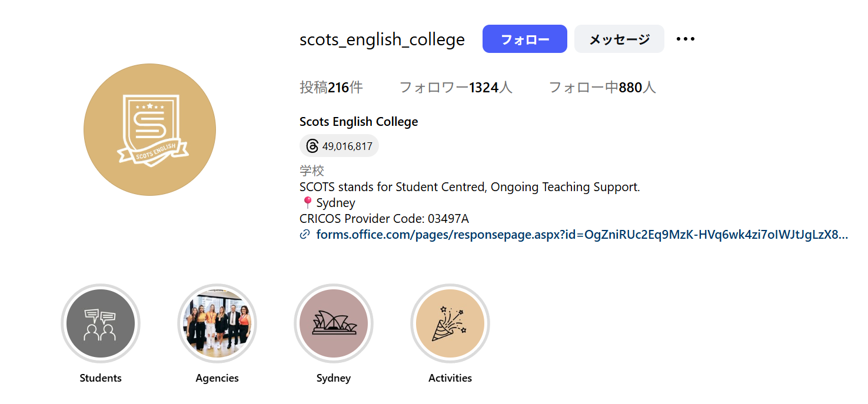Screen dimensions: 868x404
Task: Click the red pin icon before Sydney
Action: point(307,203)
